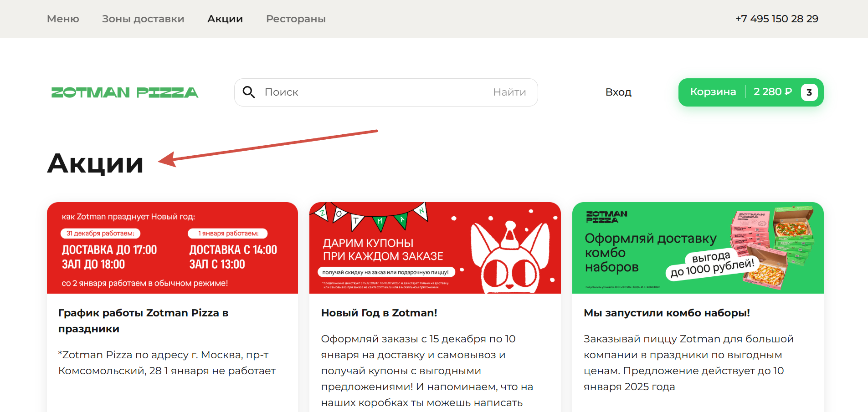Open the Корзина cart button
This screenshot has width=868, height=412.
[x=751, y=92]
